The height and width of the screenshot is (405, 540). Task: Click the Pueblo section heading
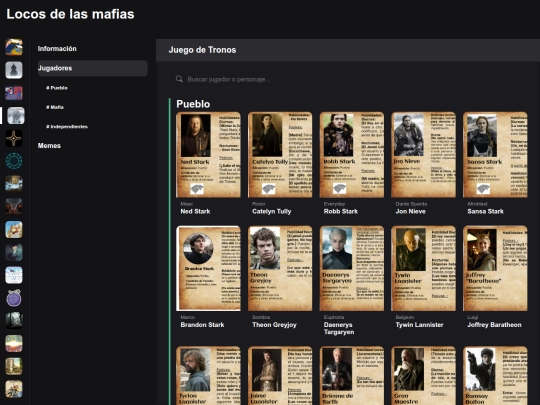[x=193, y=104]
